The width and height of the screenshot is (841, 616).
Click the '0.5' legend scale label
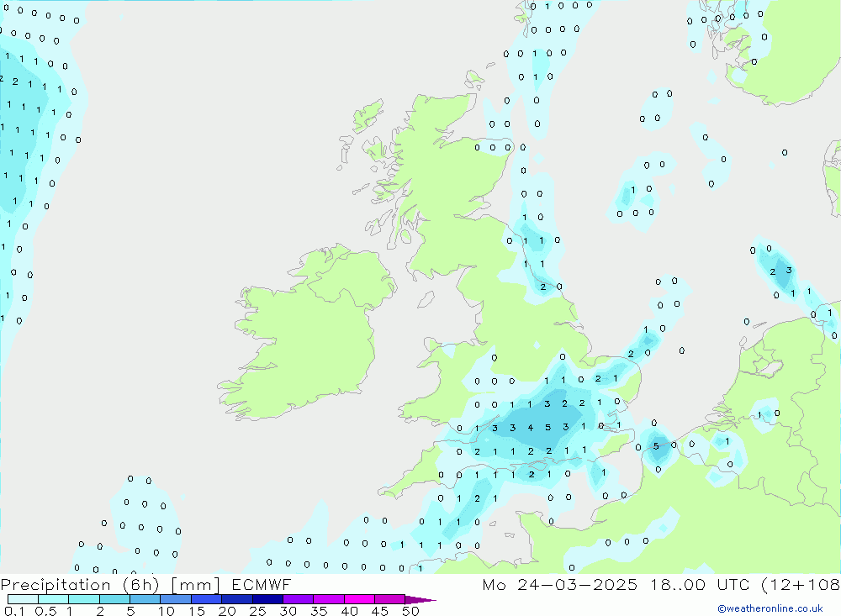coord(45,611)
